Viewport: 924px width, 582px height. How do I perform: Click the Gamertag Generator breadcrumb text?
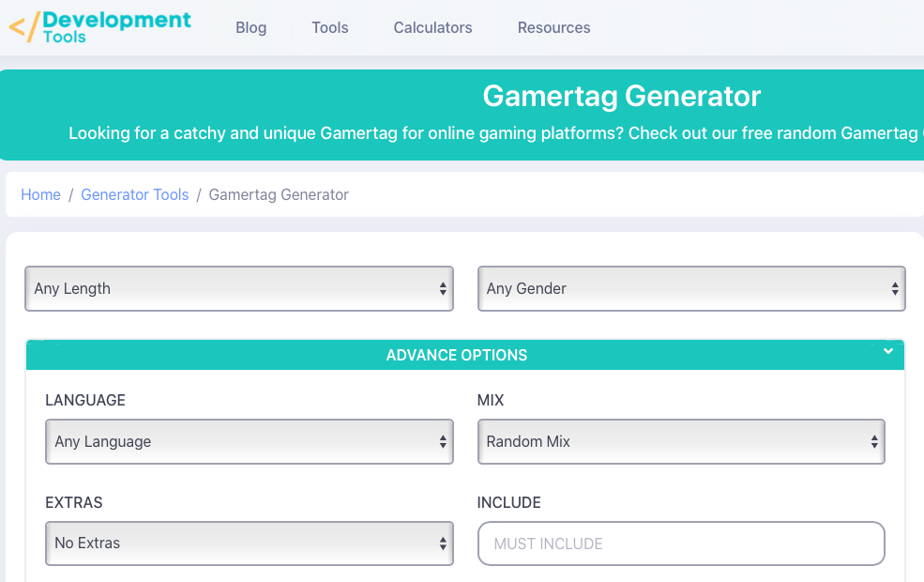(x=279, y=195)
